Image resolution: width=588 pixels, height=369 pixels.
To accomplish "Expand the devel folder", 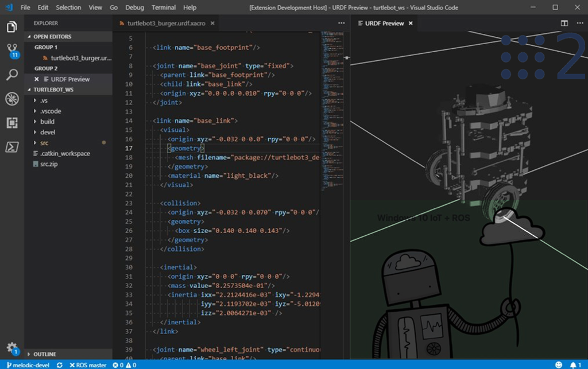I will tap(48, 132).
